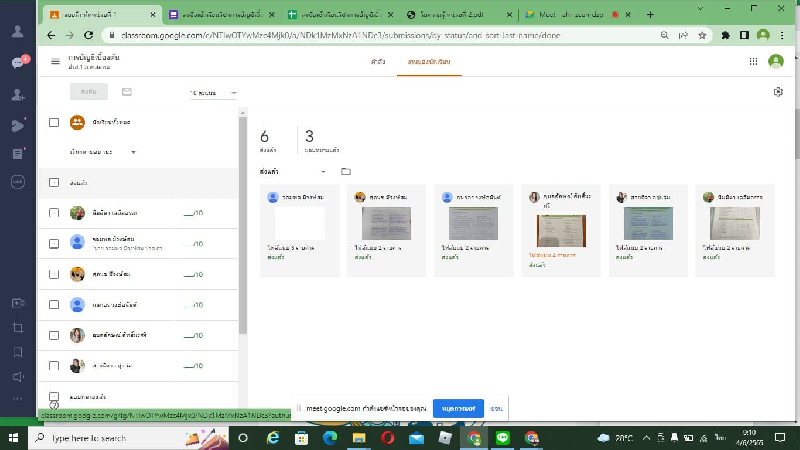
Task: Open the Drive folder icon beside filter
Action: pyautogui.click(x=346, y=171)
